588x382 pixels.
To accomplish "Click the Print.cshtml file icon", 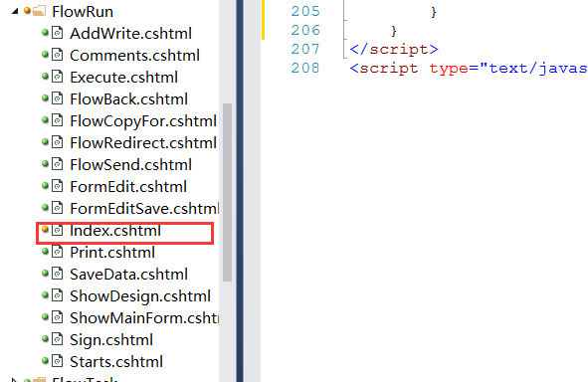I will pyautogui.click(x=57, y=252).
